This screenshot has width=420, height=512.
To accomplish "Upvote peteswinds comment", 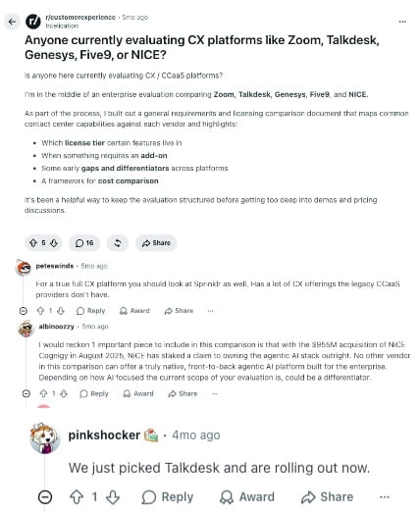I will 40,311.
